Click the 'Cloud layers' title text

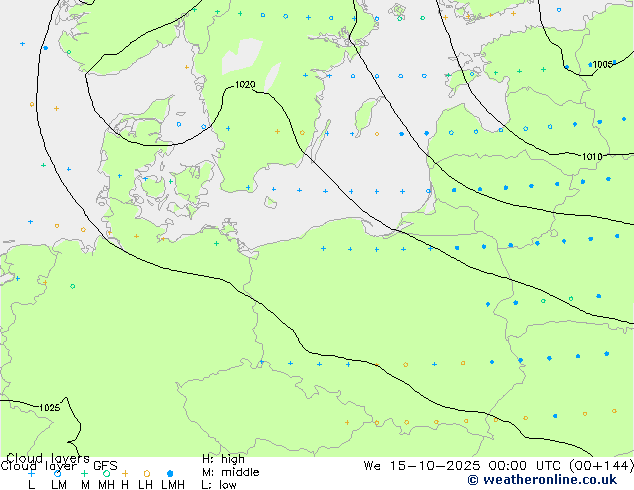tap(48, 458)
